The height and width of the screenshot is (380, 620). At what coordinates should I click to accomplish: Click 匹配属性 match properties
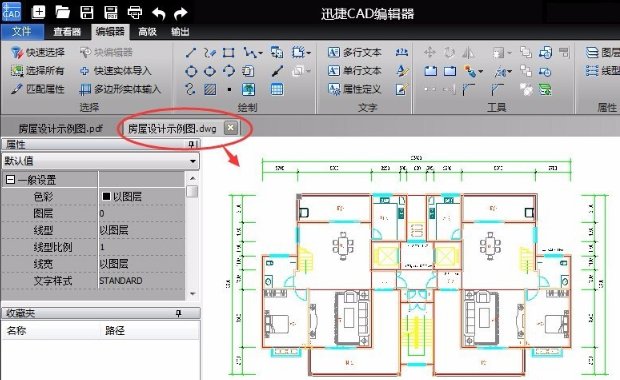(x=38, y=89)
